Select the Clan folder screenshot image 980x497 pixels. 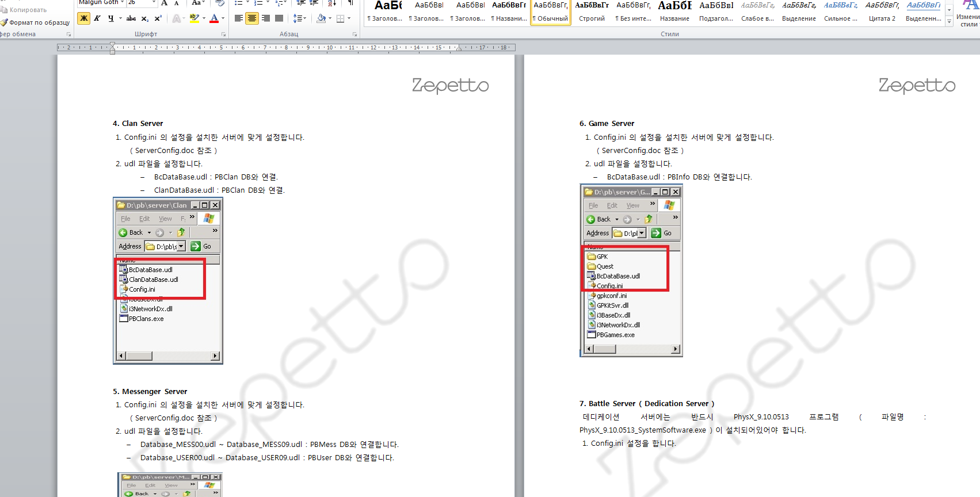pyautogui.click(x=168, y=281)
